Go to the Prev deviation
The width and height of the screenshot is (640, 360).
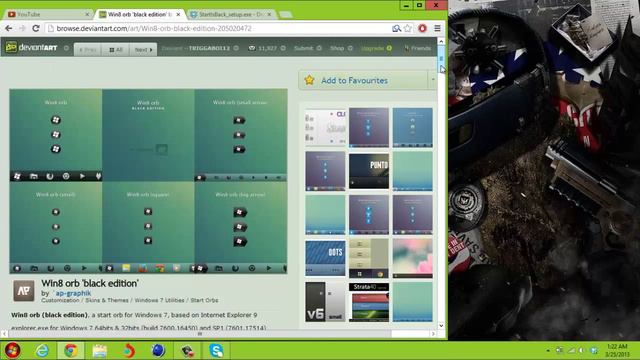pyautogui.click(x=88, y=49)
